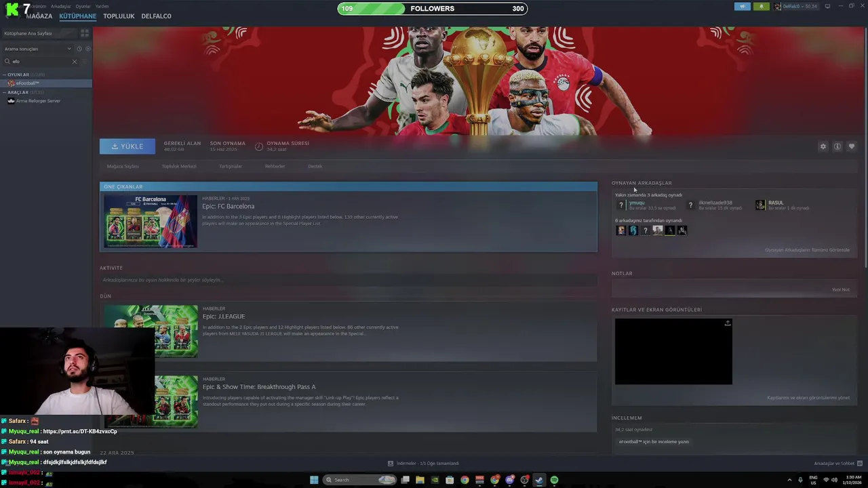Open Breakthrough Pass A news item
Screen dimensions: 868x488
349,402
